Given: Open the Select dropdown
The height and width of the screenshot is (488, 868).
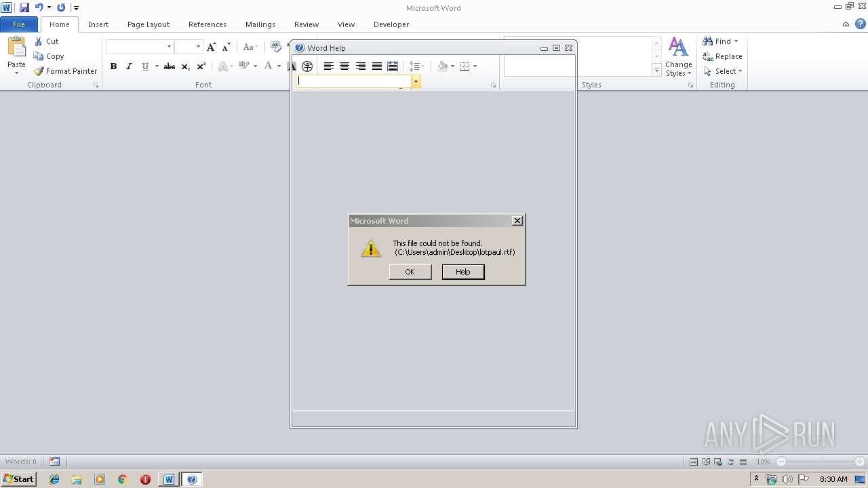Looking at the screenshot, I should [x=723, y=71].
